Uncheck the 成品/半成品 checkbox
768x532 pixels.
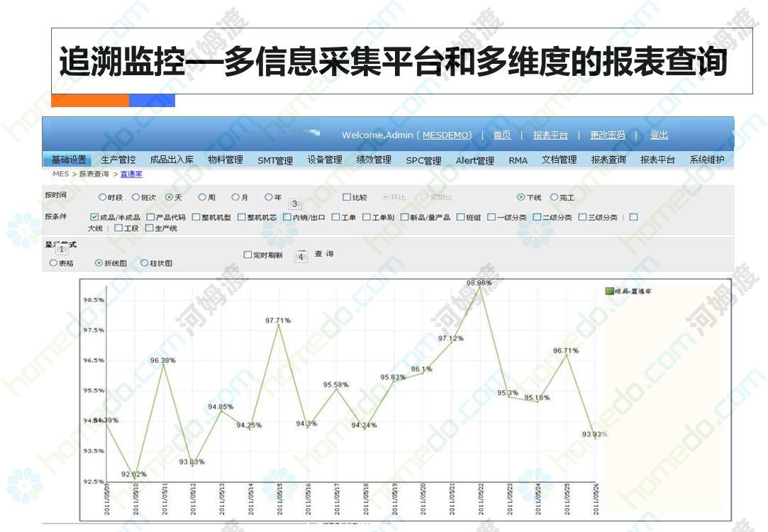[x=94, y=217]
